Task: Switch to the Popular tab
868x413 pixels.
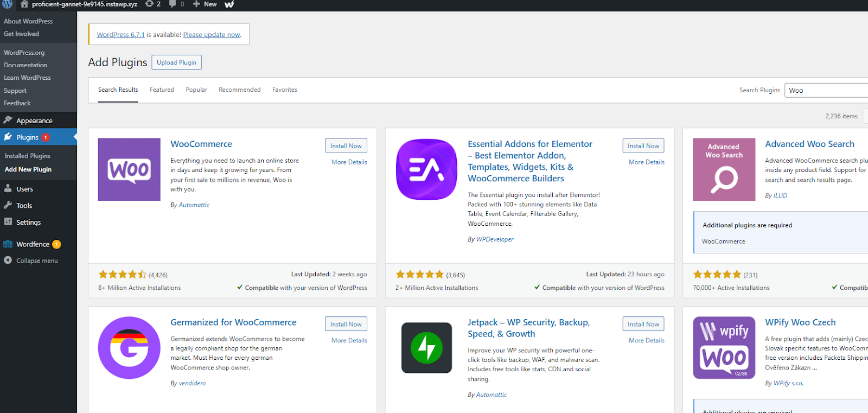Action: [x=196, y=90]
